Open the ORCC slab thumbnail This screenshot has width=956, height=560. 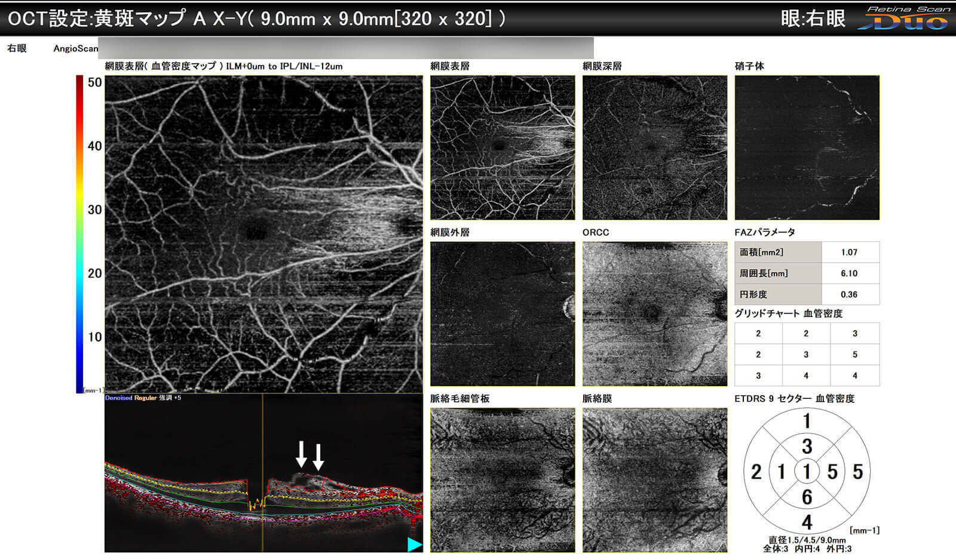(655, 313)
